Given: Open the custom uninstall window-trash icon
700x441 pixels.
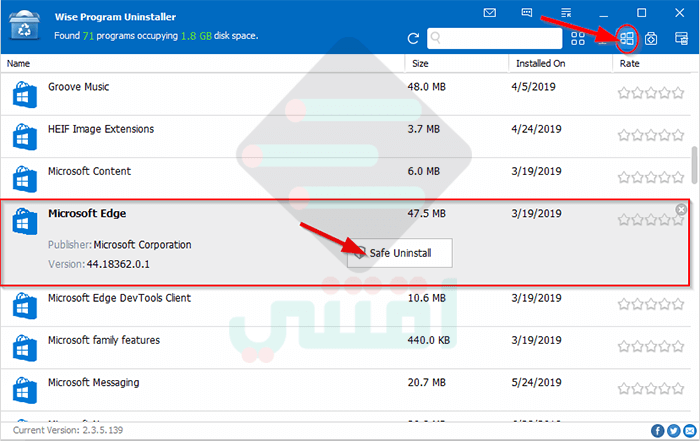Looking at the screenshot, I should click(681, 38).
